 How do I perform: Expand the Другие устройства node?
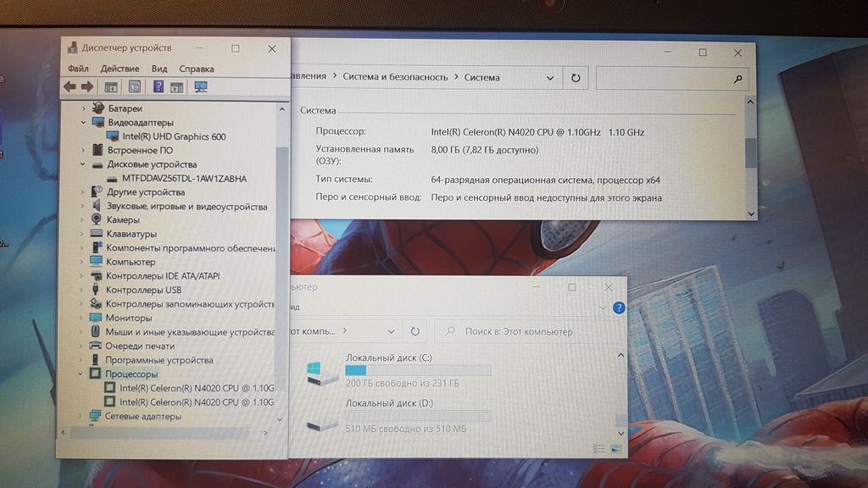(x=82, y=192)
